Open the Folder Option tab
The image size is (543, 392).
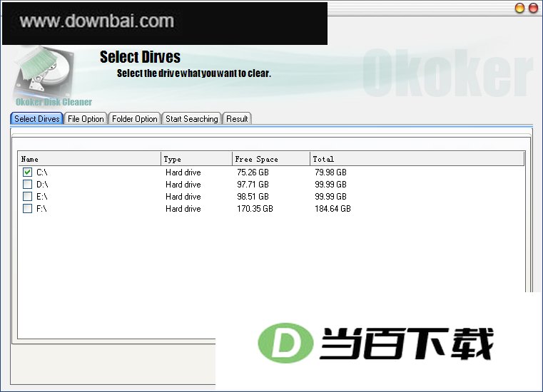pyautogui.click(x=134, y=119)
